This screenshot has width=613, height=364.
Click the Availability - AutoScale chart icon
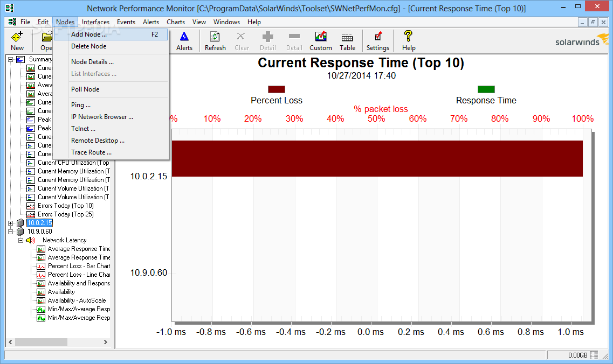coord(40,300)
